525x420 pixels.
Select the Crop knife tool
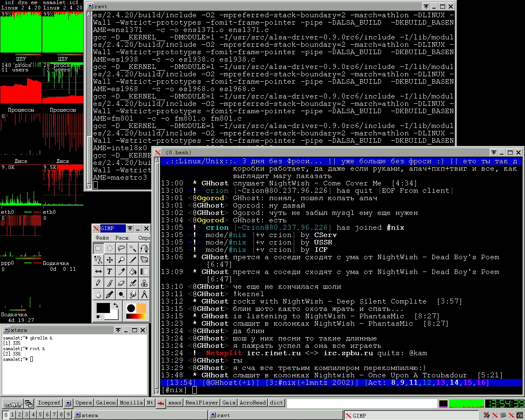click(133, 260)
